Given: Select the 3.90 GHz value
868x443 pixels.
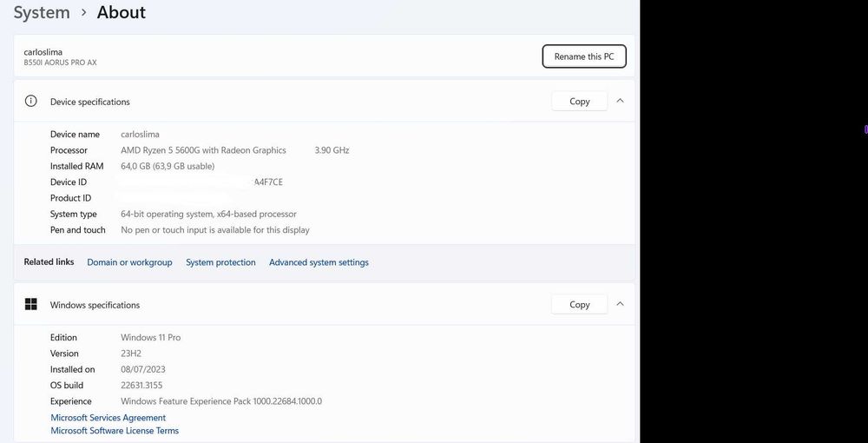Looking at the screenshot, I should pyautogui.click(x=332, y=150).
